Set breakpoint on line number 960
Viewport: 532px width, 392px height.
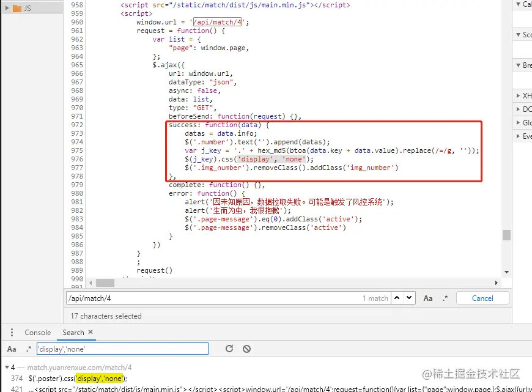(x=77, y=22)
